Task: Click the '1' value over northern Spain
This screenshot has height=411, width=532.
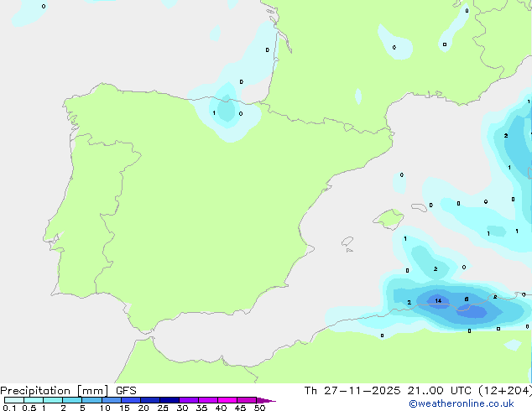Action: tap(214, 113)
